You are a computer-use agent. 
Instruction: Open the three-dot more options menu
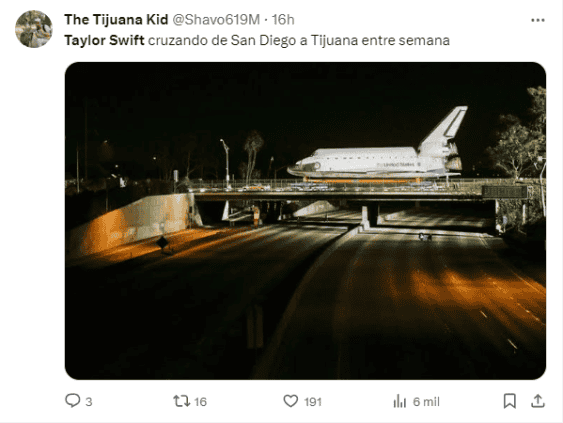point(538,20)
